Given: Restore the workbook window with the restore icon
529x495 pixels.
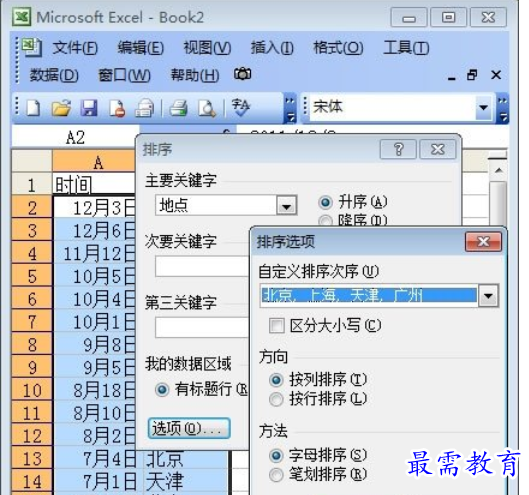Looking at the screenshot, I should point(472,75).
